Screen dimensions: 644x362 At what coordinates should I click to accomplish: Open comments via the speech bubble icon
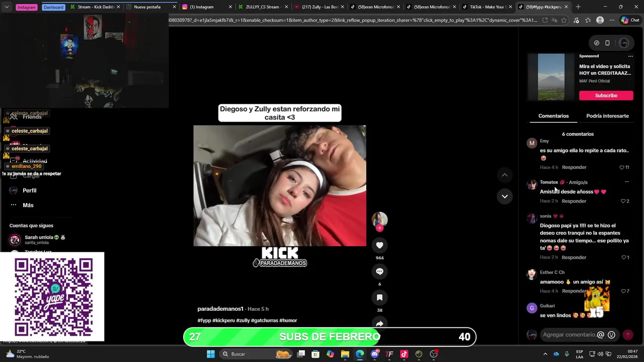(379, 271)
